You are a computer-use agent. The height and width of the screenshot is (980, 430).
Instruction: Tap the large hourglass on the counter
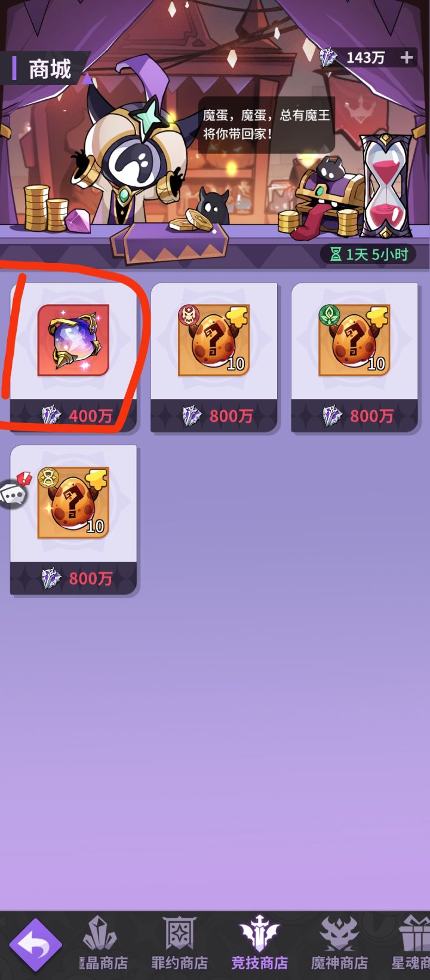(385, 186)
